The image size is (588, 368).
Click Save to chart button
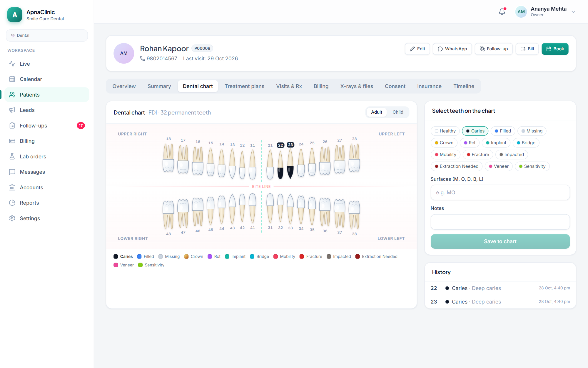coord(500,241)
